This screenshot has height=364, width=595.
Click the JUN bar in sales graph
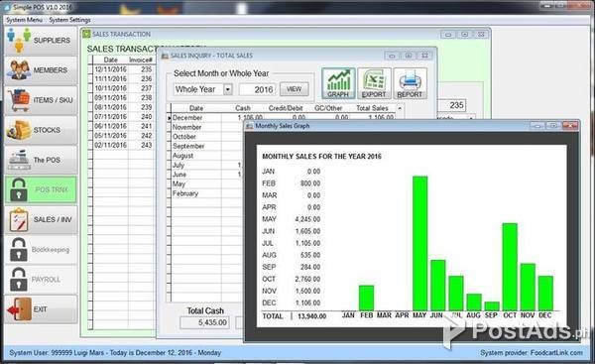[438, 285]
